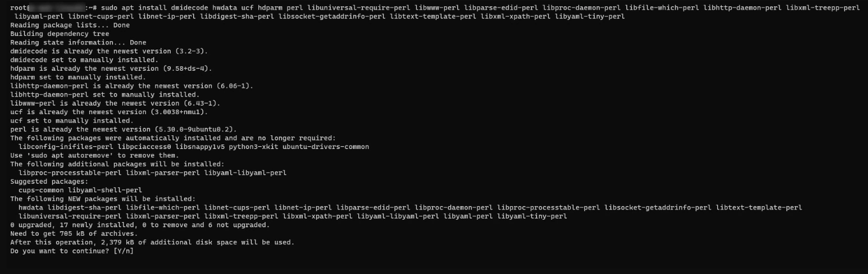
Task: Click the dmidecode newest version (3.2-3) line
Action: [109, 51]
